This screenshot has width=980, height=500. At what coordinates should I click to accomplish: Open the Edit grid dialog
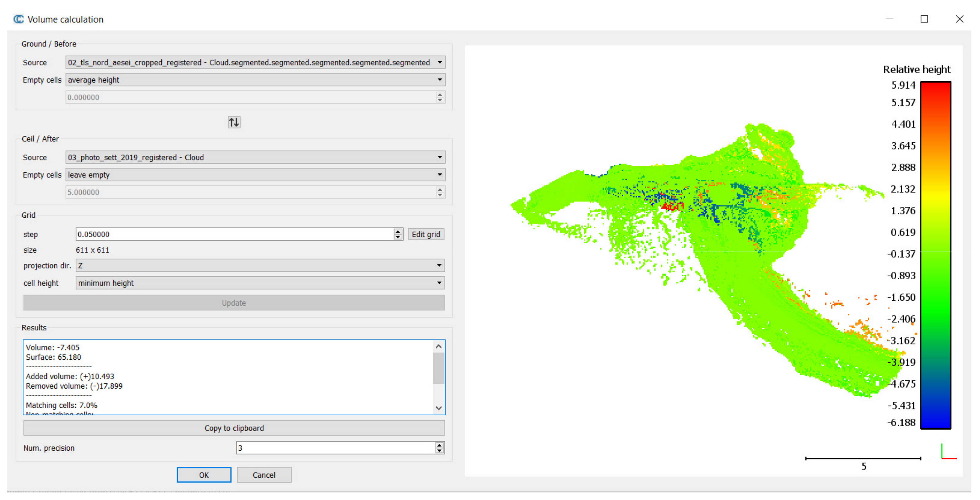426,234
